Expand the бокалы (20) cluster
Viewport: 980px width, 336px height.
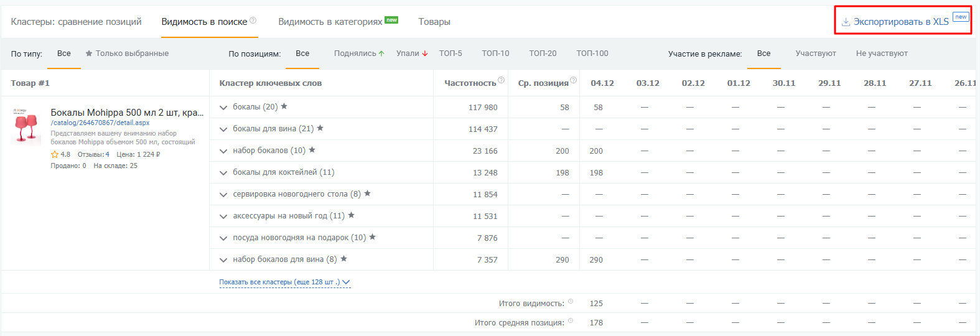(x=223, y=108)
